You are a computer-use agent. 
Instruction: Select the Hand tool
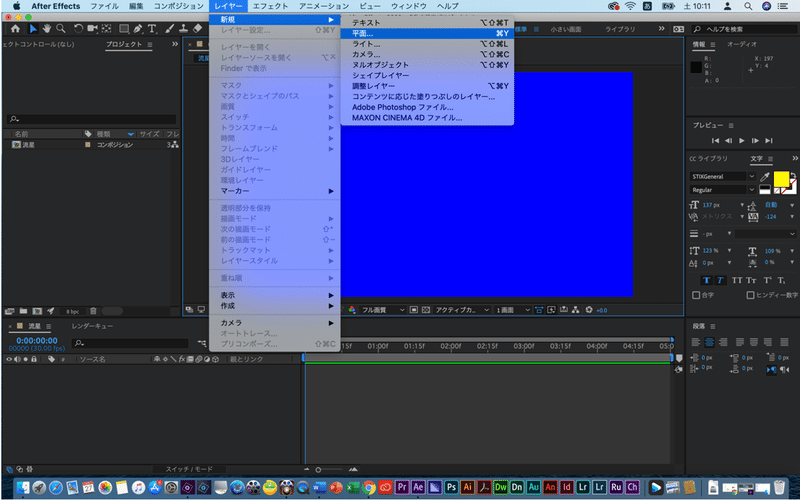[47, 29]
